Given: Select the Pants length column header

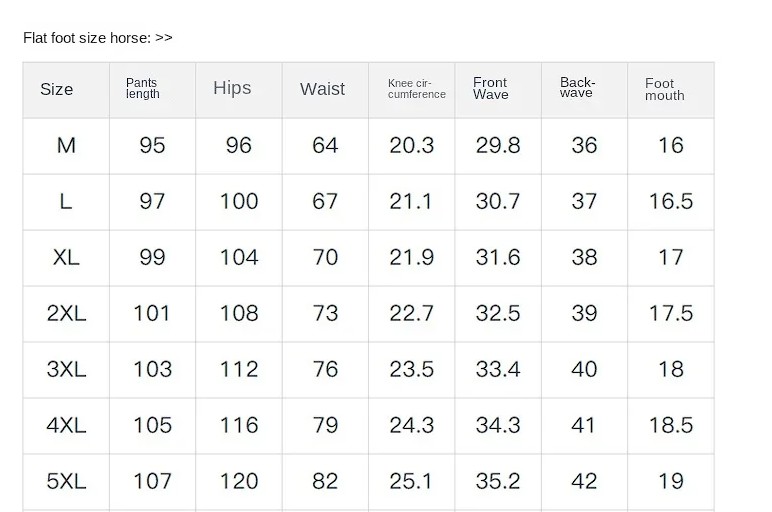Looking at the screenshot, I should (x=153, y=90).
